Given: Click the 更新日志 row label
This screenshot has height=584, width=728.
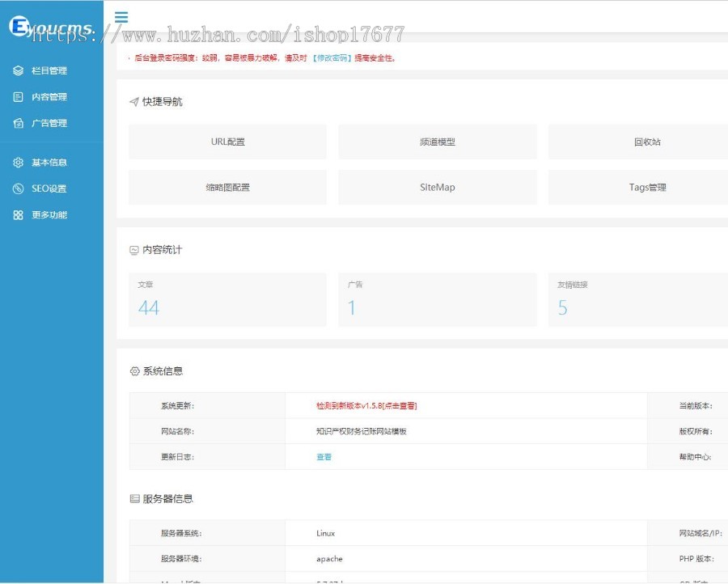Looking at the screenshot, I should click(x=177, y=457).
